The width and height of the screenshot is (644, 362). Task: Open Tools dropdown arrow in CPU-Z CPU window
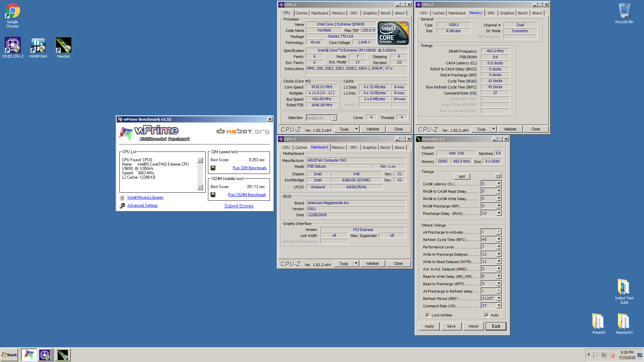(356, 129)
